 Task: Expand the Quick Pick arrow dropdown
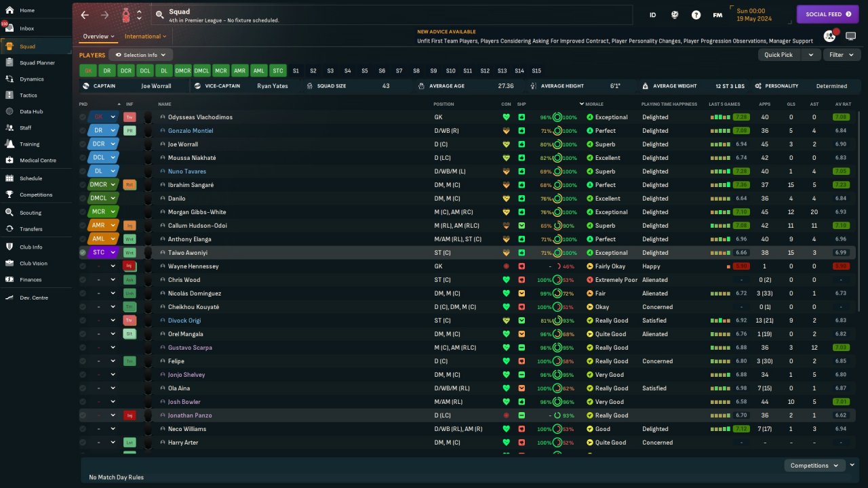pos(810,55)
